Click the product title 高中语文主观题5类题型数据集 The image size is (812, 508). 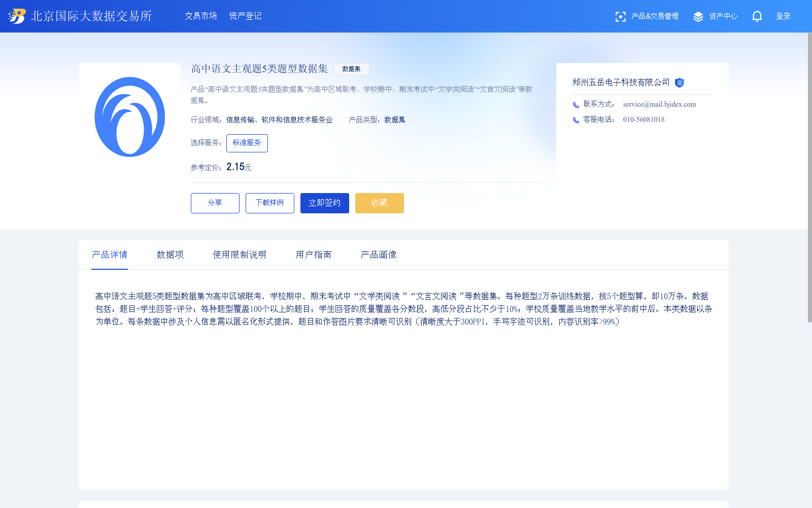(x=259, y=69)
